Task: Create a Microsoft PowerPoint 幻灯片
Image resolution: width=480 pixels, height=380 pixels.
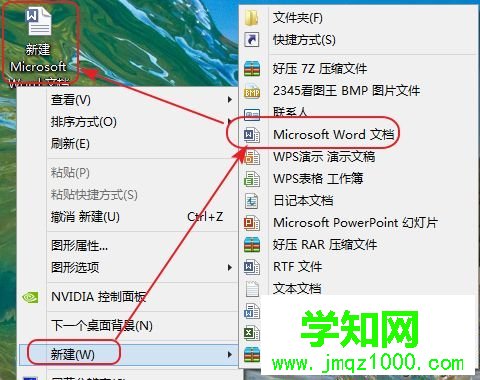Action: pos(358,223)
